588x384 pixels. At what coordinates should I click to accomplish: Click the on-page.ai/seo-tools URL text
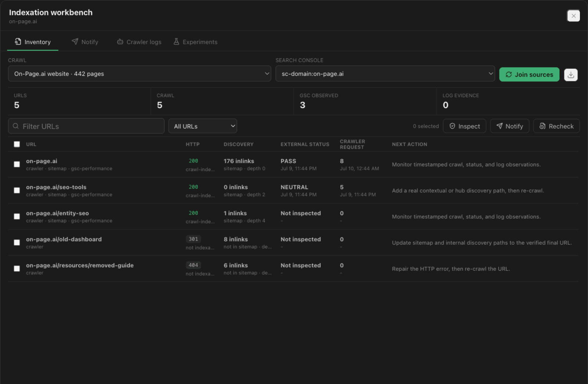pyautogui.click(x=56, y=187)
